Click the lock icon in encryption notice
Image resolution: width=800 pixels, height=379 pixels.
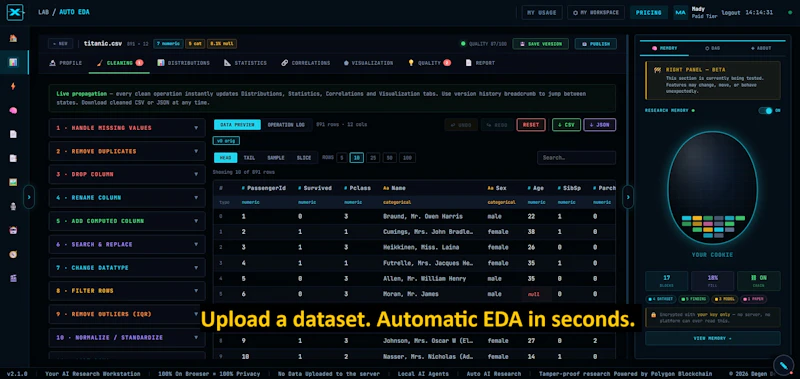653,315
